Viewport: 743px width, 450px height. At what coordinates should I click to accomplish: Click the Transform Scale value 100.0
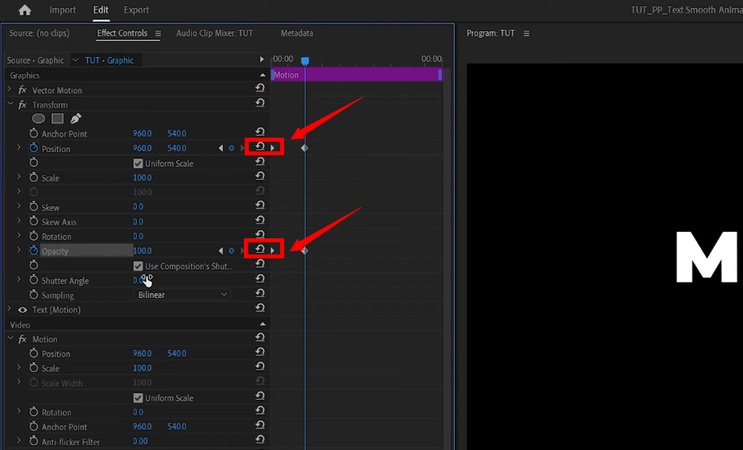[x=142, y=178]
